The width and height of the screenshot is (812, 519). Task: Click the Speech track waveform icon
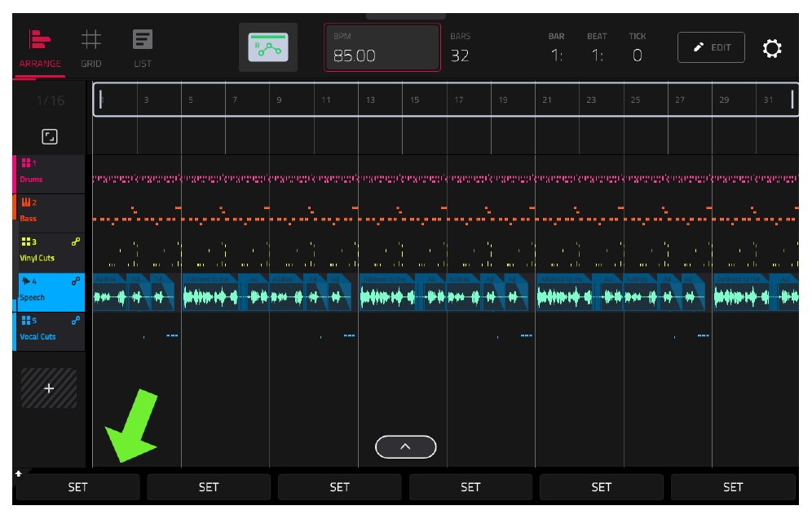[x=26, y=281]
